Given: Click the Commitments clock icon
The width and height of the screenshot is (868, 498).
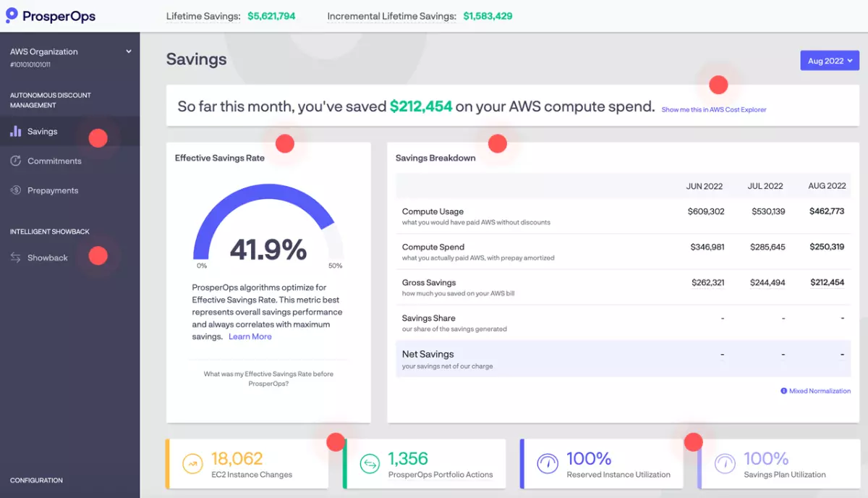Looking at the screenshot, I should (x=16, y=160).
